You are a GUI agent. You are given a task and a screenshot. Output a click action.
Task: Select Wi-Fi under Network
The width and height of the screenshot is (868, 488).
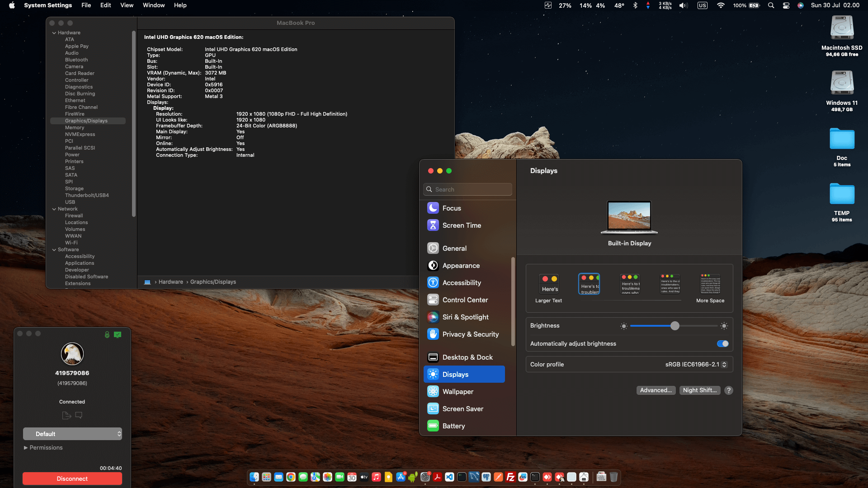point(71,243)
